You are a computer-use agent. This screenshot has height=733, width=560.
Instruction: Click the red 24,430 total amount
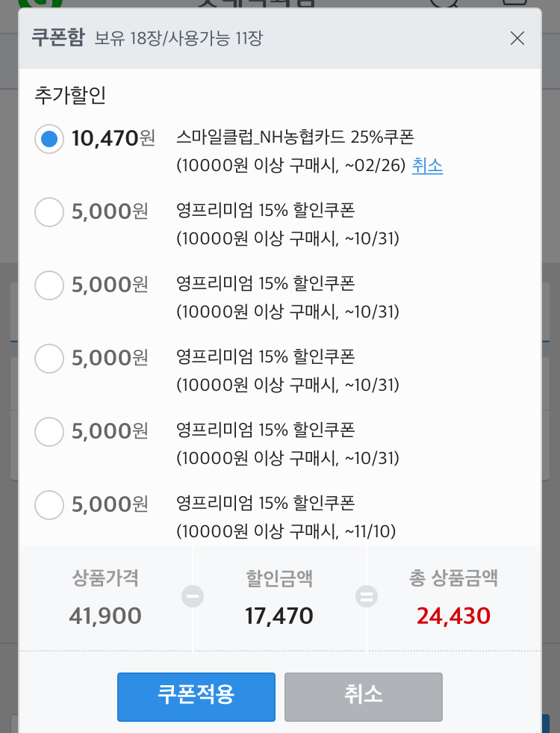coord(453,616)
